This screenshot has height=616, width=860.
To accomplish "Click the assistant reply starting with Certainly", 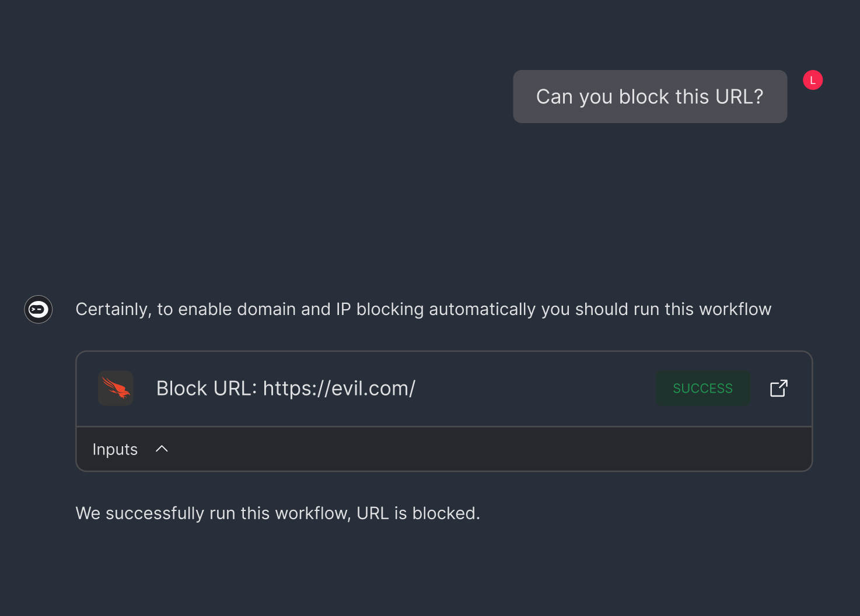I will pyautogui.click(x=424, y=309).
